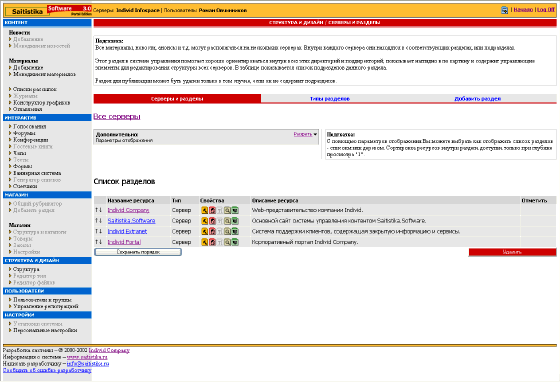Open Конструктор профилей in sidebar
The height and width of the screenshot is (382, 560).
41,103
